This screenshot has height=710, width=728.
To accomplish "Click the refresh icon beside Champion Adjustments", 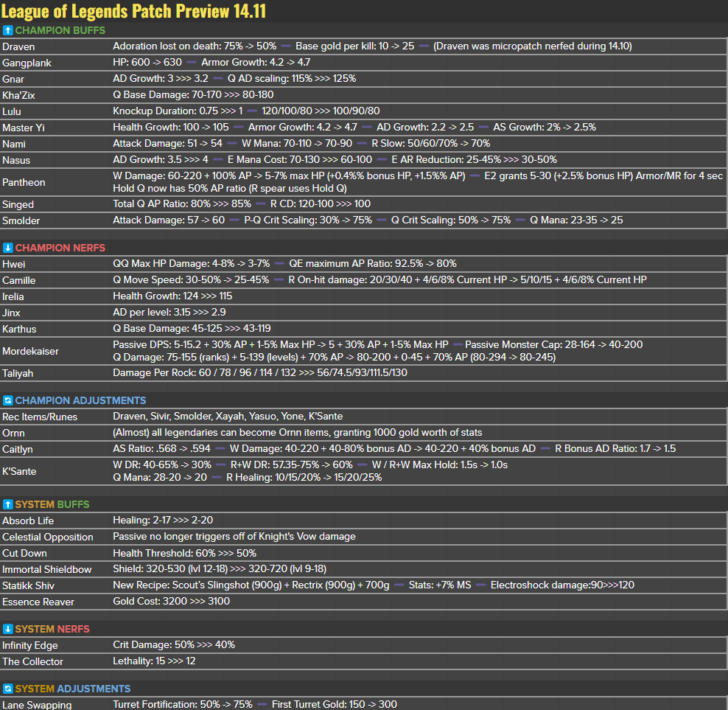I will pyautogui.click(x=7, y=400).
